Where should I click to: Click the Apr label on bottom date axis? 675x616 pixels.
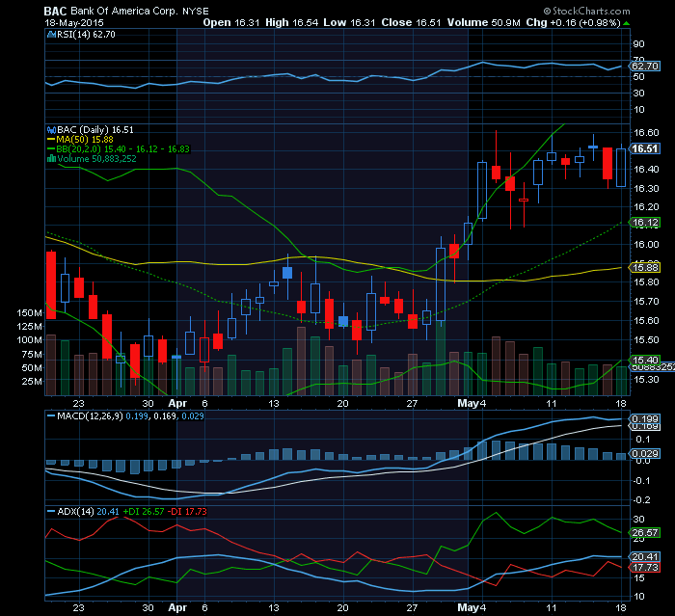(177, 608)
